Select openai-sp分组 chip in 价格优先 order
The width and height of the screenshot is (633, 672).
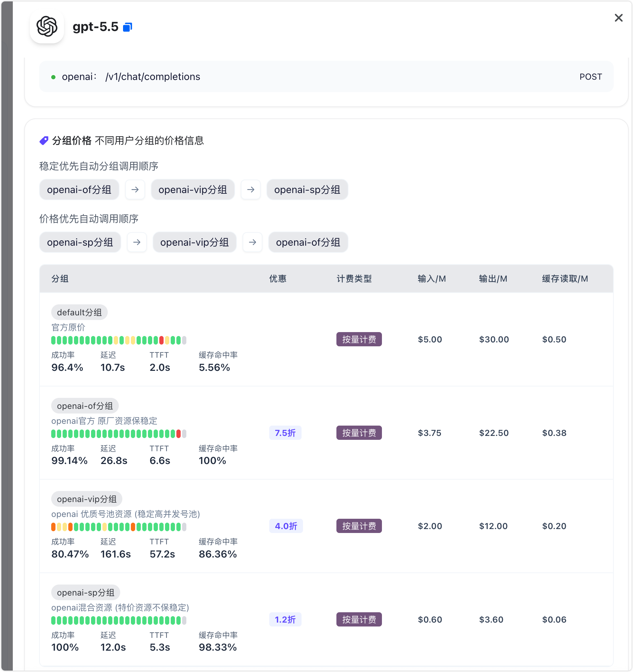pos(80,242)
